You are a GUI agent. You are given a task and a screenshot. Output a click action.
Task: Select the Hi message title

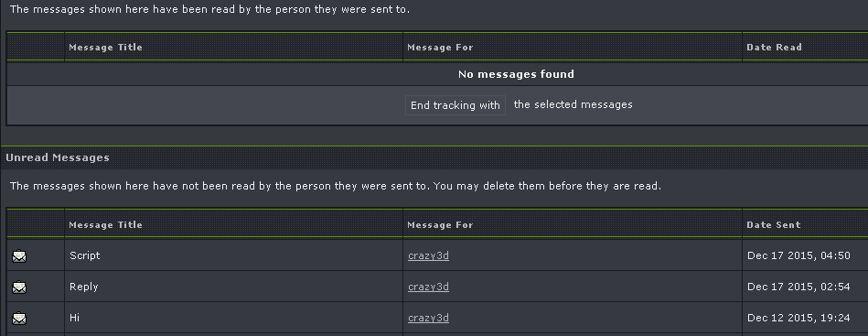[x=74, y=318]
